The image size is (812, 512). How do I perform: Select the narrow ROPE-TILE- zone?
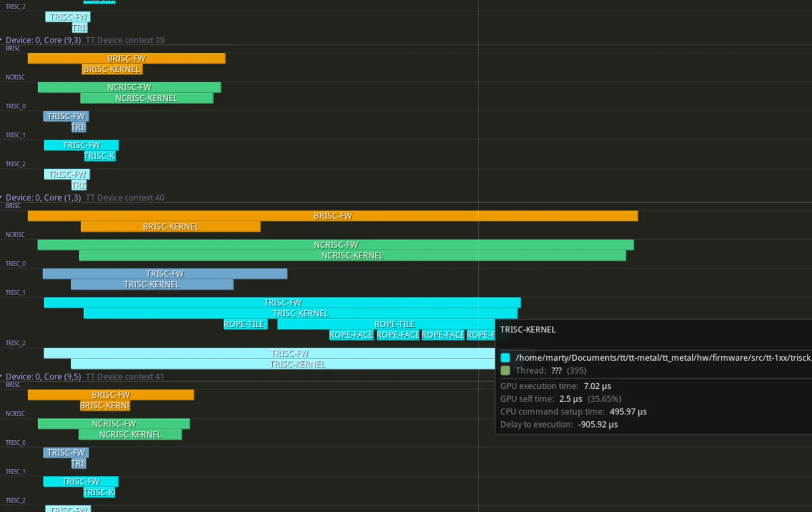pyautogui.click(x=245, y=324)
